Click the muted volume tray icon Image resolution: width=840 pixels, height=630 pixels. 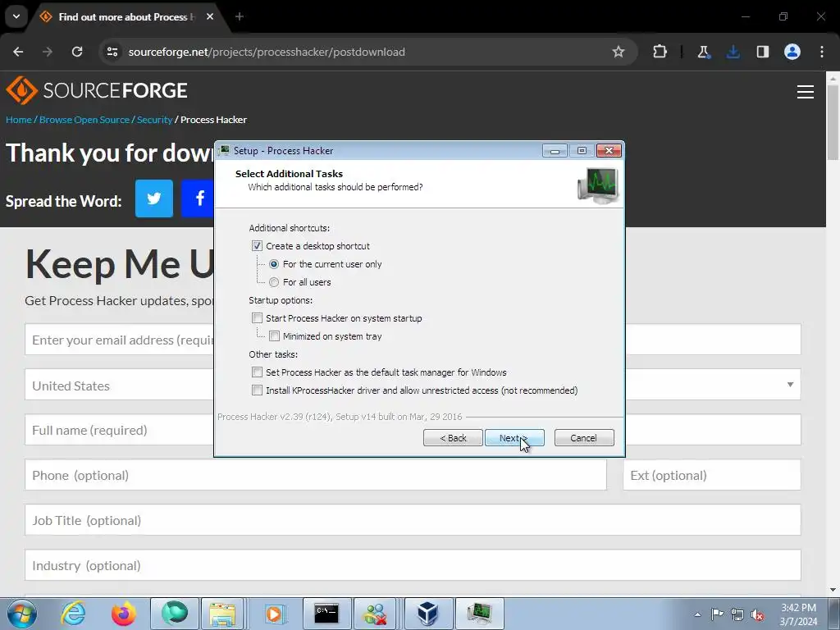757,615
